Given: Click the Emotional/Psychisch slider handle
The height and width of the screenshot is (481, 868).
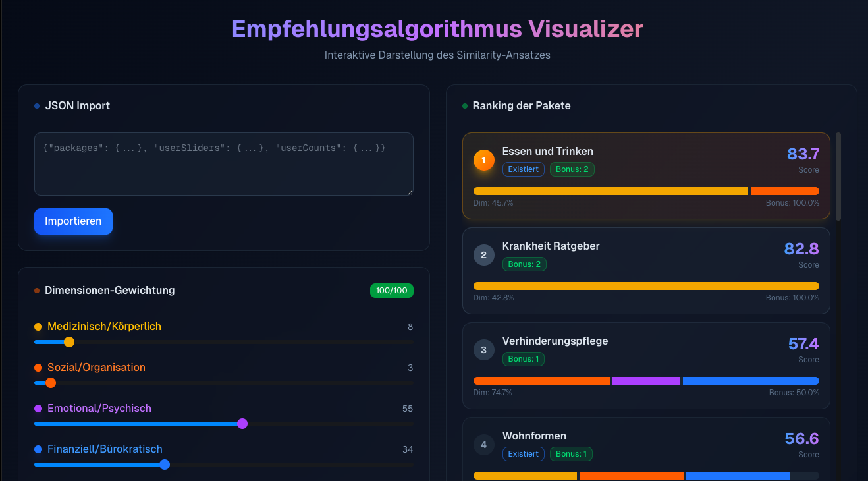Looking at the screenshot, I should point(242,424).
